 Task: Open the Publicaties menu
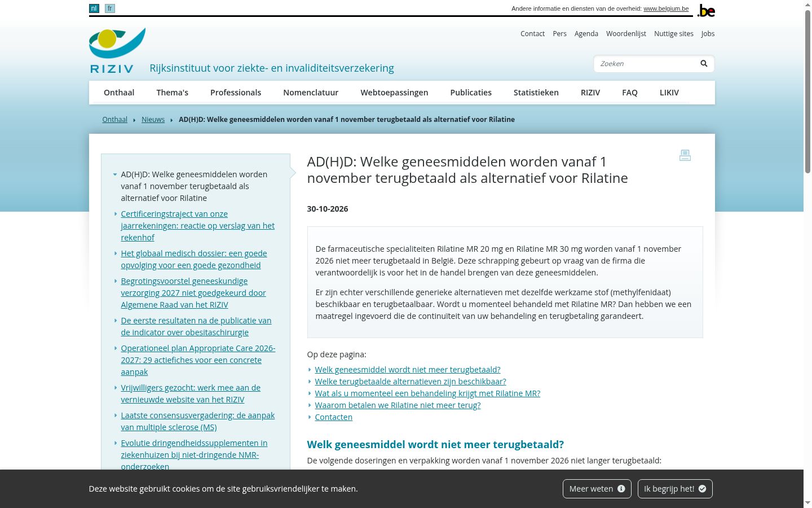pyautogui.click(x=471, y=93)
